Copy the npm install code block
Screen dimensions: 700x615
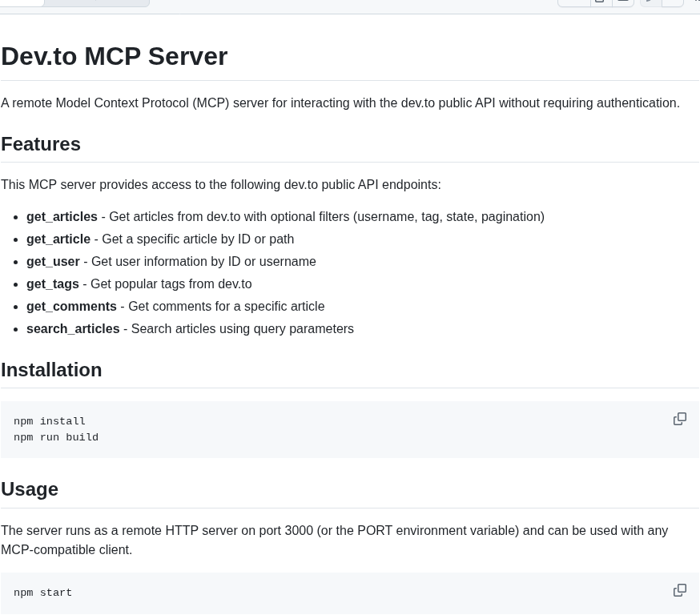pyautogui.click(x=679, y=419)
